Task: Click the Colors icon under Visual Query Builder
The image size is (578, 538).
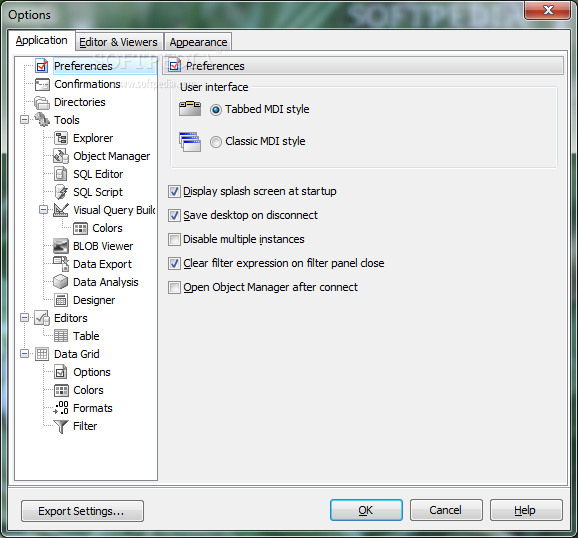Action: tap(80, 228)
